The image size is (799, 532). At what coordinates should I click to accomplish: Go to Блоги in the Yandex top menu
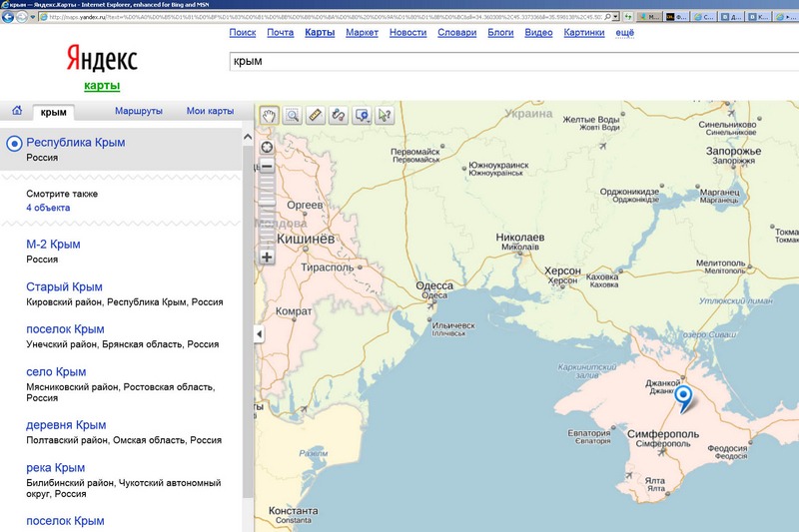pos(500,33)
